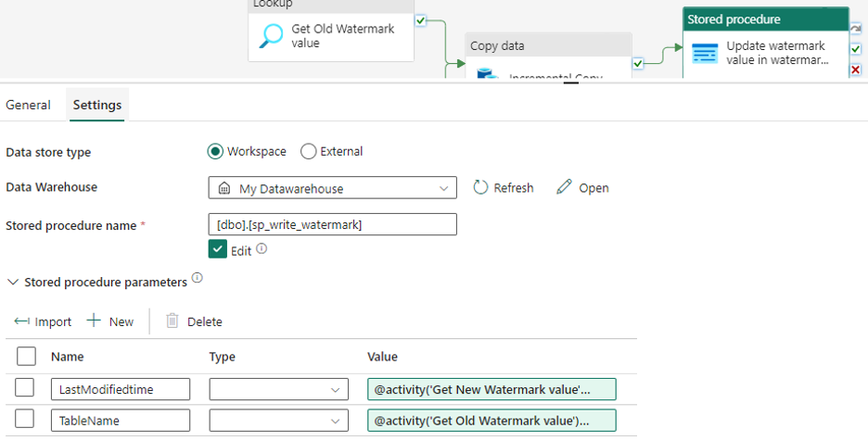868x441 pixels.
Task: Click the Stored procedure name label
Action: [70, 226]
